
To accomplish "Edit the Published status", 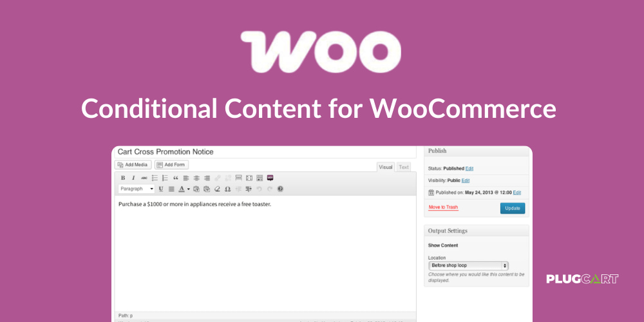I will [x=469, y=168].
